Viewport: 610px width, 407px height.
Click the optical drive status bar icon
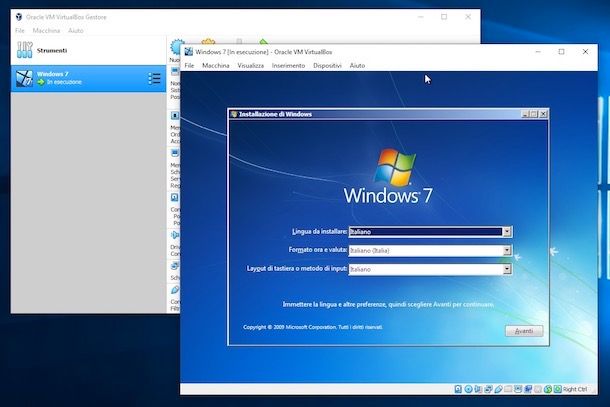point(468,389)
